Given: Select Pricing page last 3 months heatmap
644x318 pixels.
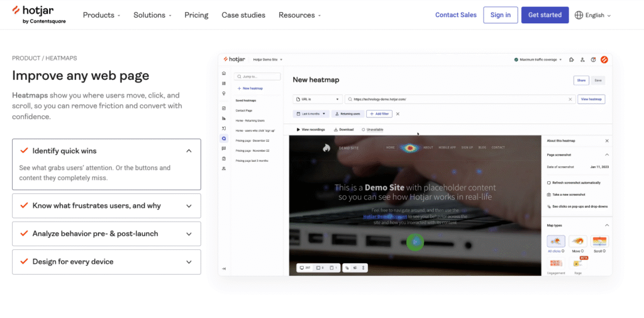Looking at the screenshot, I should coord(252,161).
